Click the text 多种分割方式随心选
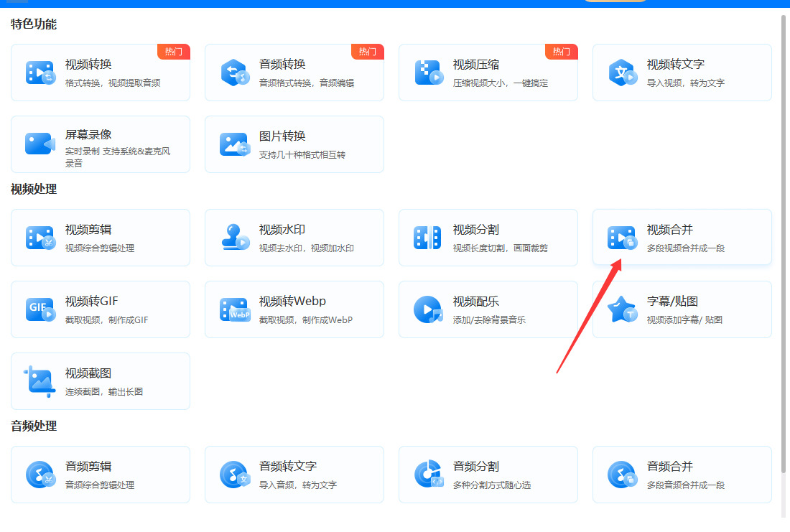 492,485
